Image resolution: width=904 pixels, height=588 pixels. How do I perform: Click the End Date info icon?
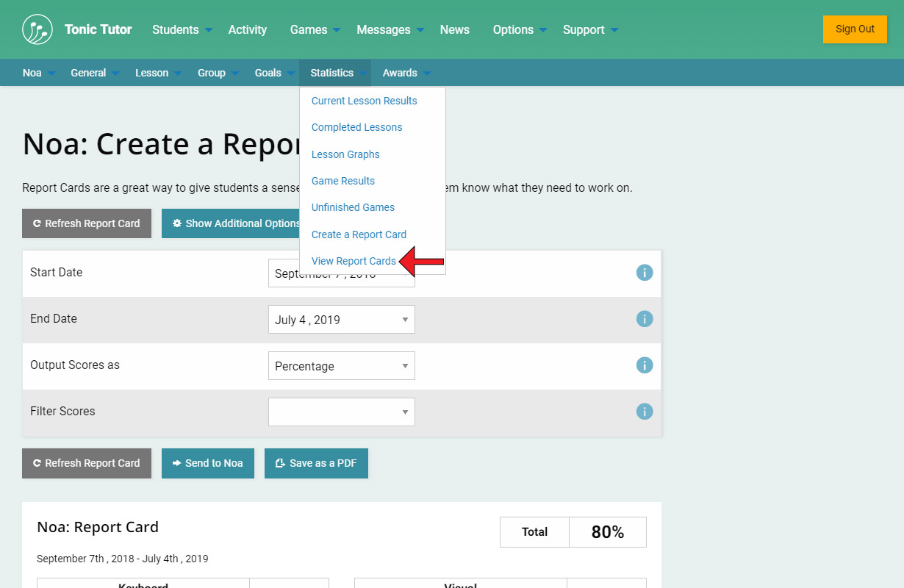coord(644,319)
